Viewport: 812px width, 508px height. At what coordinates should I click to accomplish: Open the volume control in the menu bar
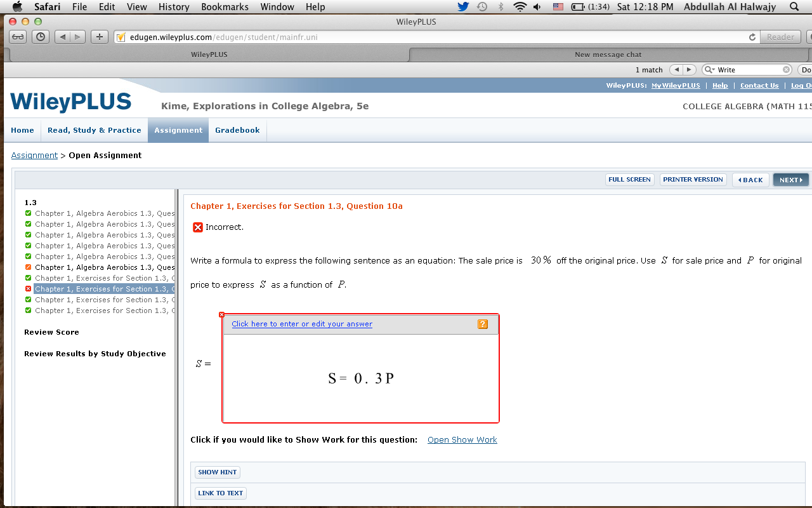pos(537,7)
